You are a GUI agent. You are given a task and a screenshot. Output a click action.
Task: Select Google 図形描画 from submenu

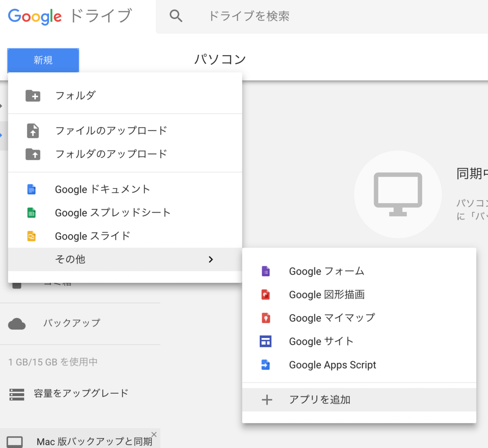tap(359, 294)
